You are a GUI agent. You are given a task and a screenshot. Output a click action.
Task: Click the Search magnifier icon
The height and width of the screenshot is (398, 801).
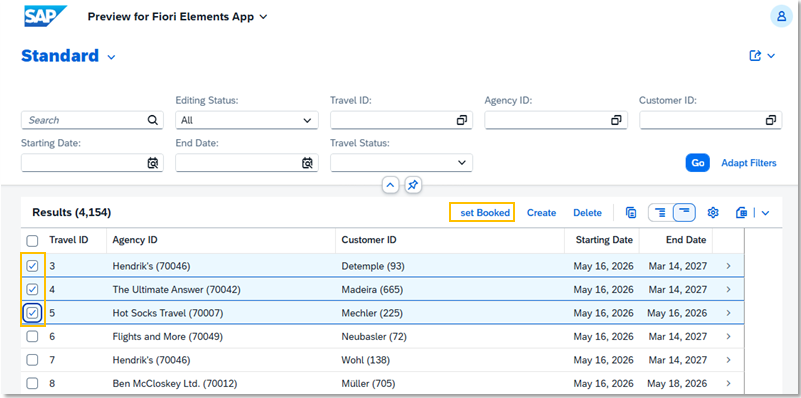point(152,120)
